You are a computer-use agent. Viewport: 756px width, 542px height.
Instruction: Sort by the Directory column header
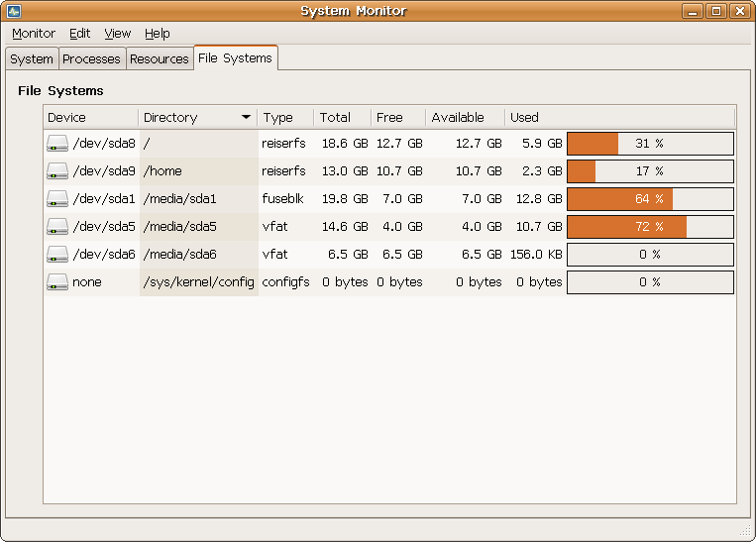tap(198, 117)
